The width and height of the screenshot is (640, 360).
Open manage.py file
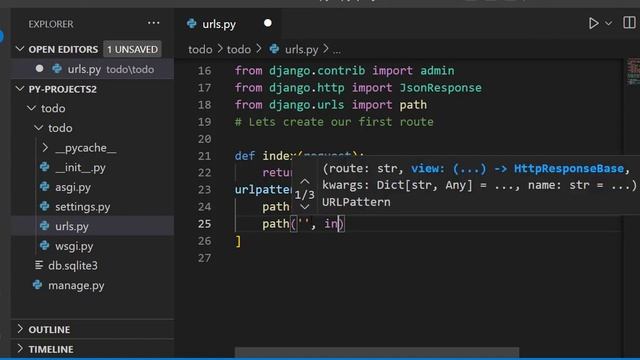coord(76,285)
